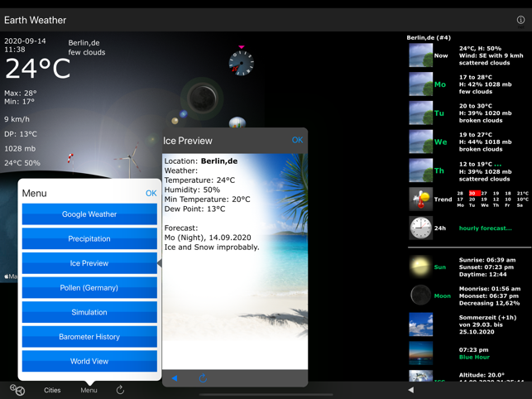Image resolution: width=532 pixels, height=399 pixels.
Task: Tap the green We day label
Action: [x=441, y=142]
